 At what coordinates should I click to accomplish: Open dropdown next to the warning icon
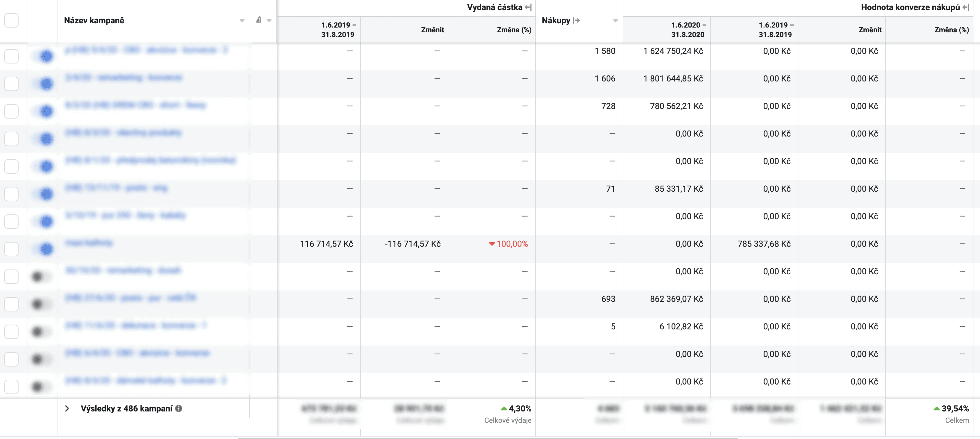point(269,21)
